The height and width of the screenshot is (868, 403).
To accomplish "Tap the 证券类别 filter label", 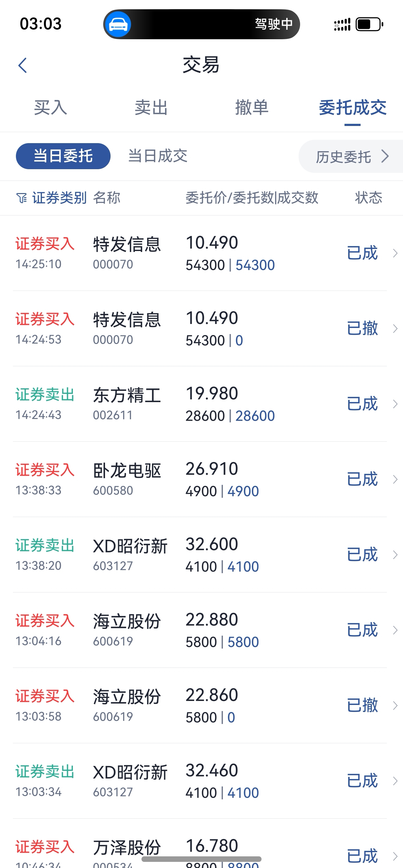I will pos(59,198).
